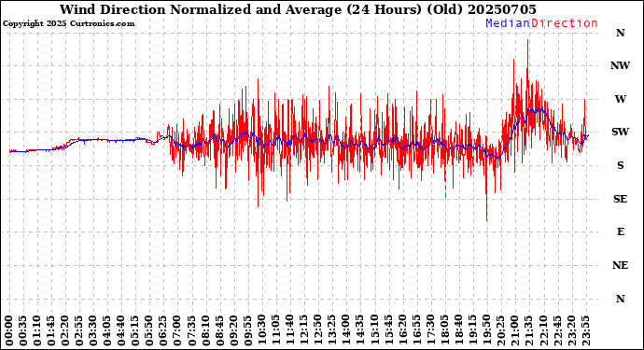Click the 09:20 time label
Viewport: 644px width, 350px height.
(x=233, y=330)
